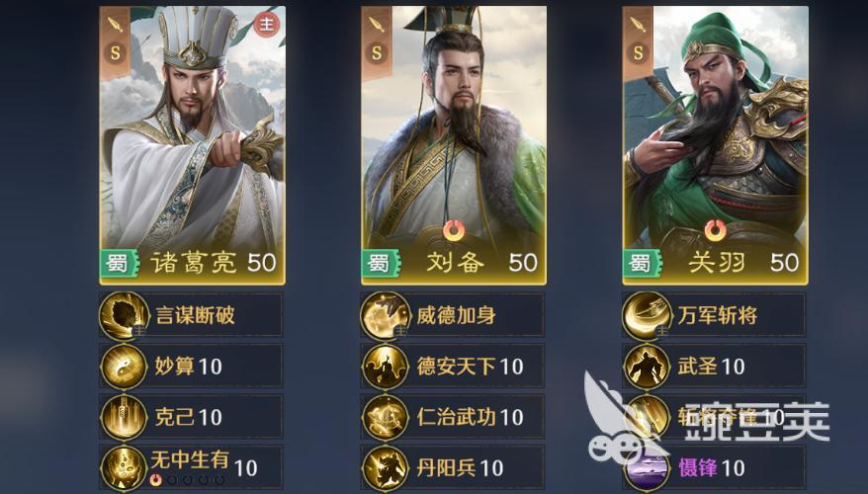The height and width of the screenshot is (494, 868).
Task: Open the 关羽 hero card
Action: pos(715,145)
